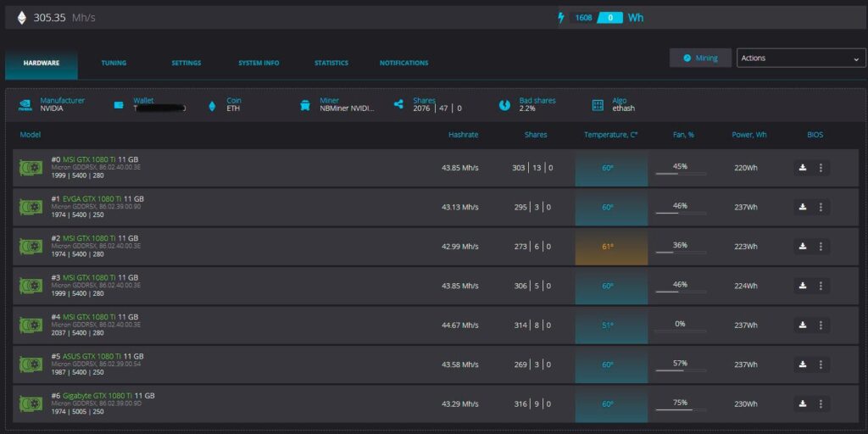868x434 pixels.
Task: Click GPU card icon for #1 EVGA GTX 1080 Ti
Action: (31, 207)
